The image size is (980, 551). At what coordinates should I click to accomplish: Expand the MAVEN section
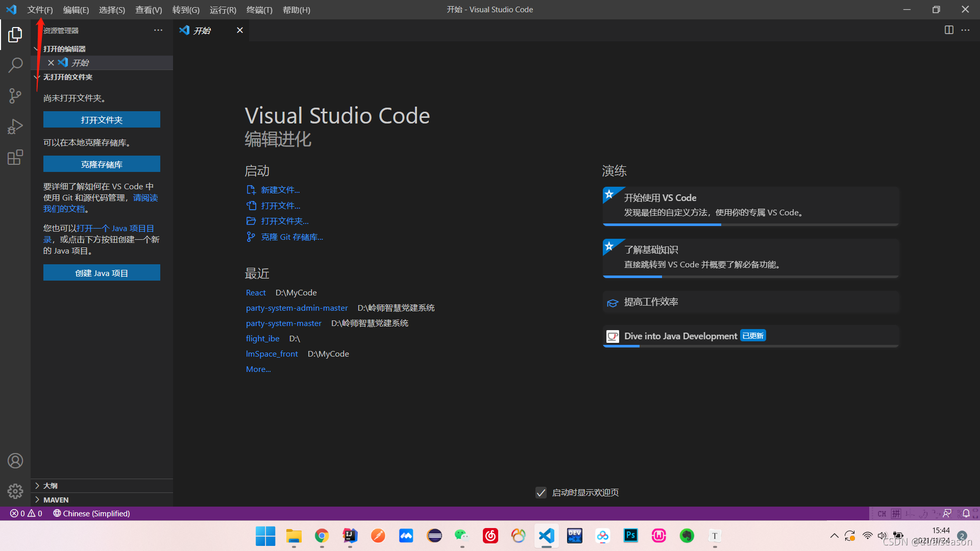pos(102,500)
